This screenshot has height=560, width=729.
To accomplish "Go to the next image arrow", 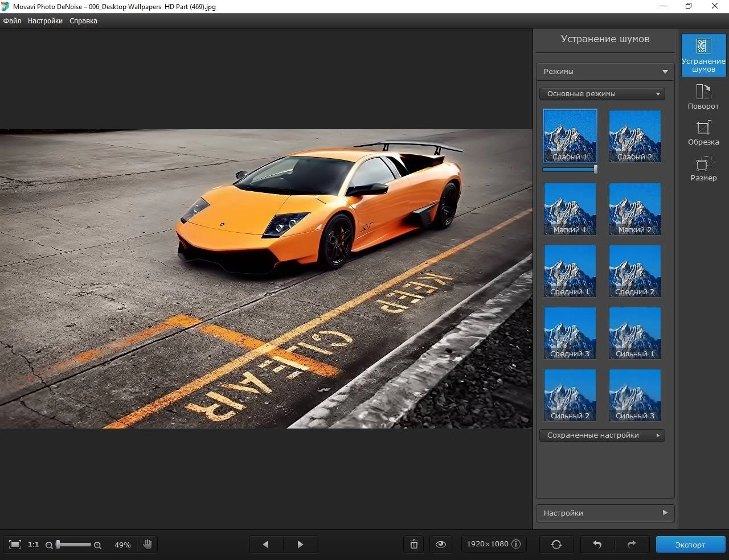I will coord(301,545).
